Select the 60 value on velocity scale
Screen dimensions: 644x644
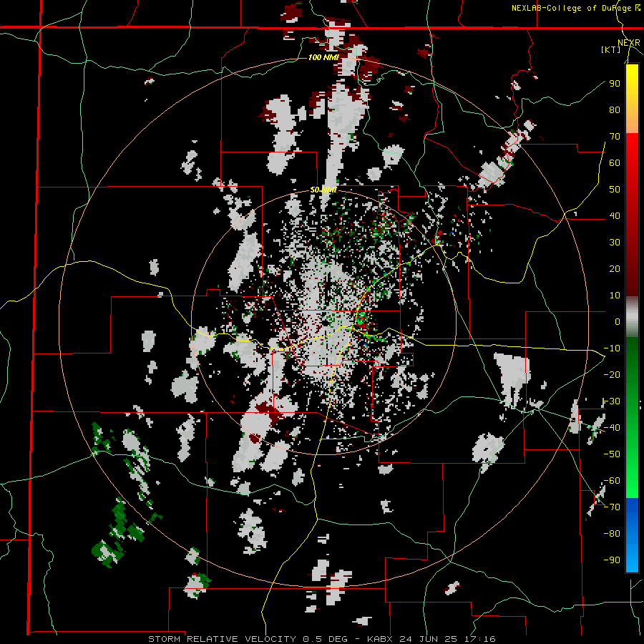tap(615, 162)
